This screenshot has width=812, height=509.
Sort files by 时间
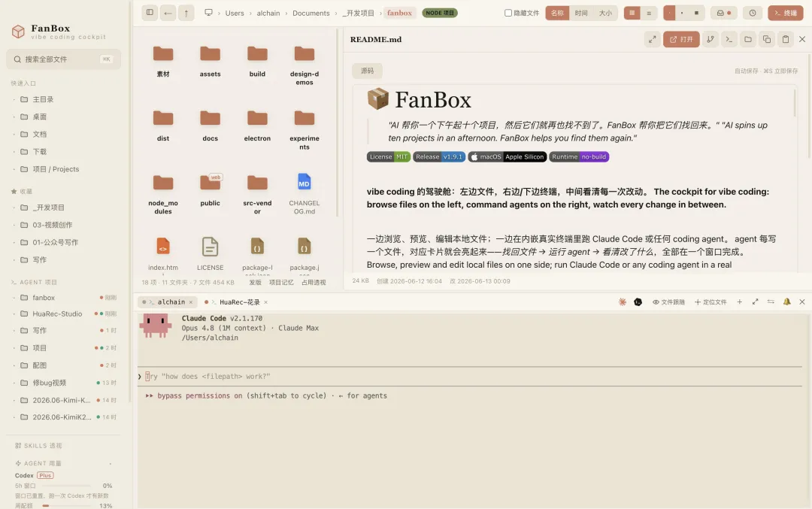(x=581, y=13)
